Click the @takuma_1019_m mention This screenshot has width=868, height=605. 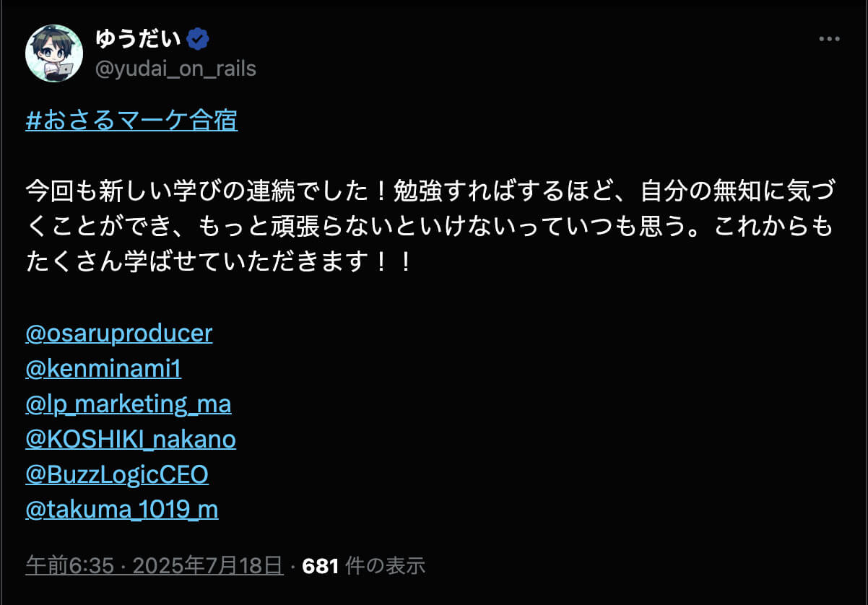point(122,510)
